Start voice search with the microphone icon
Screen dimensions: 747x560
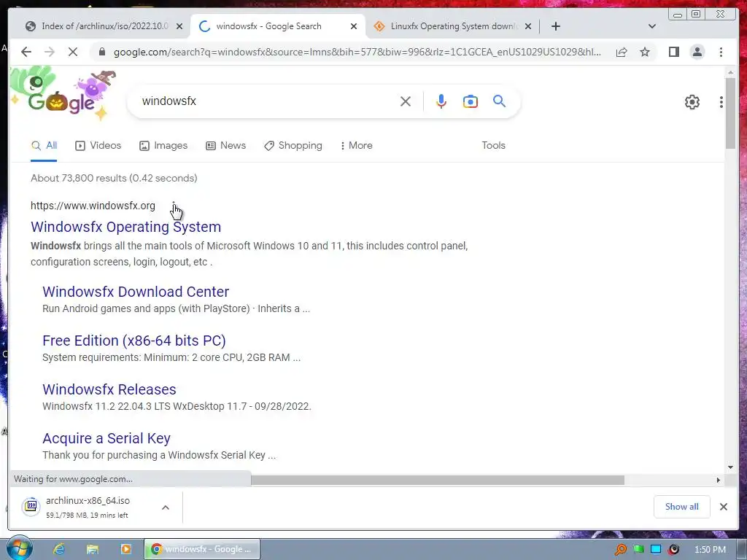[441, 101]
